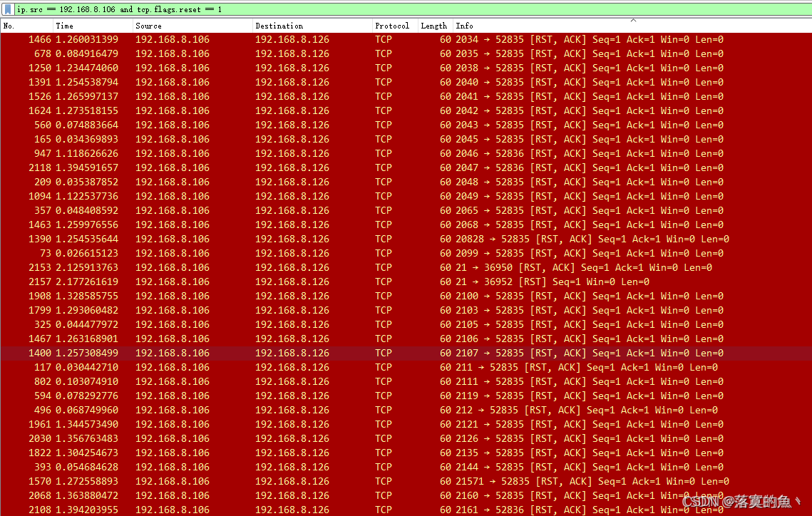Select packet No. 1391 at time 1.254538794
This screenshot has height=516, width=812.
pos(406,82)
